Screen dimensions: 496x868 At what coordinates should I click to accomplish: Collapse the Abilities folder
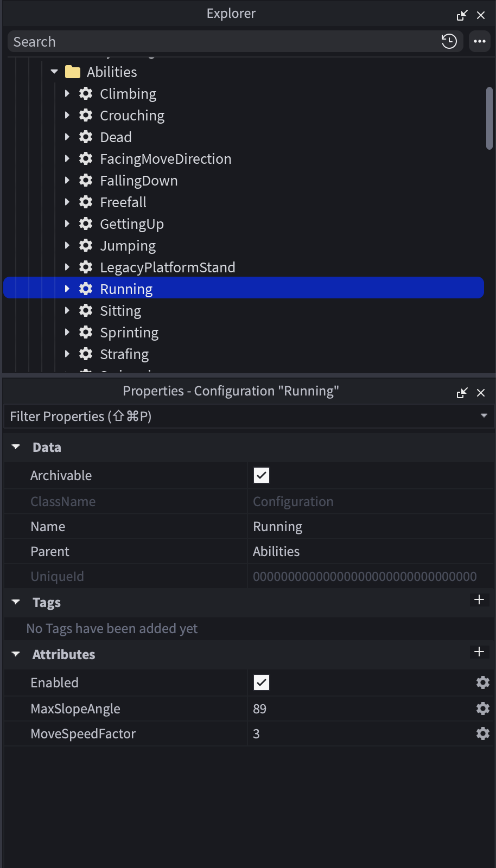tap(54, 72)
